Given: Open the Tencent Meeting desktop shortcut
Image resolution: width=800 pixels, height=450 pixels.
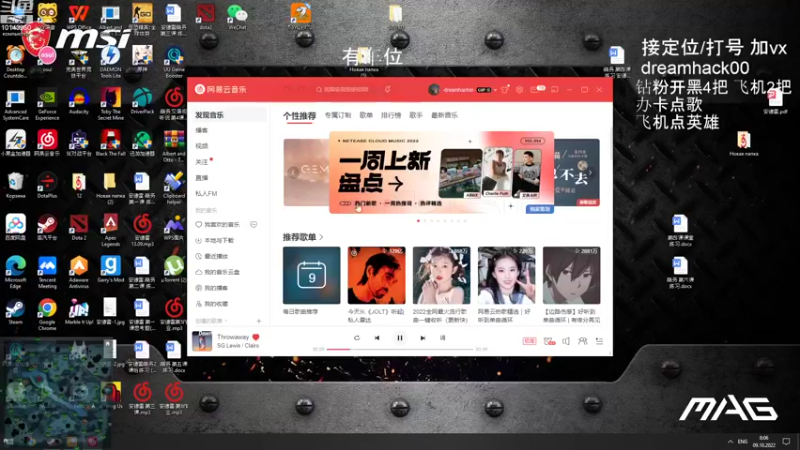Looking at the screenshot, I should pos(47,272).
